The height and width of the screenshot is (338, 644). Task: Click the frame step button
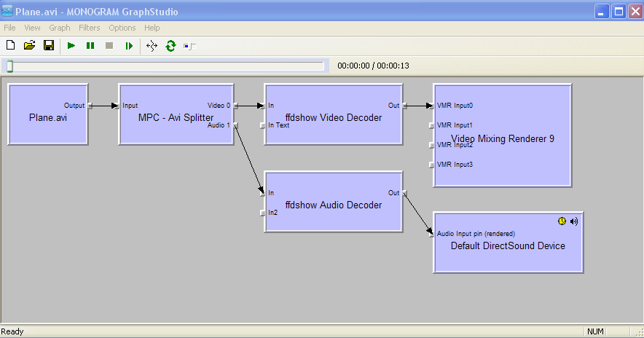click(129, 46)
